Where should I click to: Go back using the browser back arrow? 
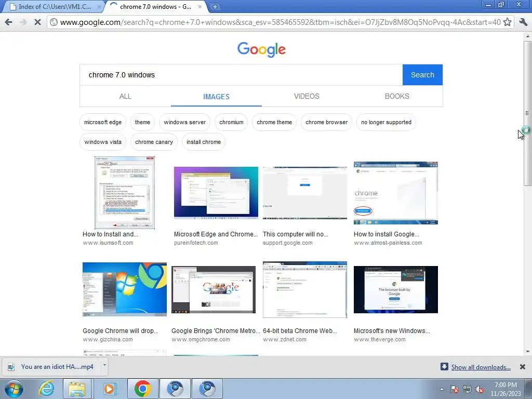(x=8, y=22)
